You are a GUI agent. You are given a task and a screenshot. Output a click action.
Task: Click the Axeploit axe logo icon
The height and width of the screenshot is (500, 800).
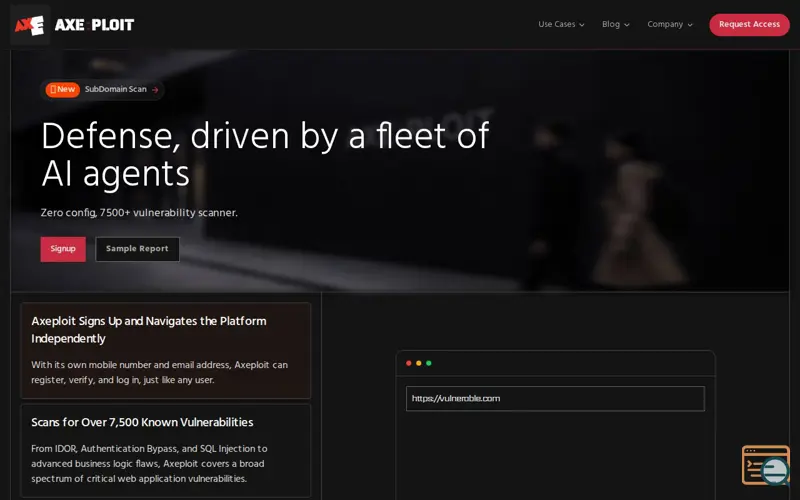[x=30, y=24]
